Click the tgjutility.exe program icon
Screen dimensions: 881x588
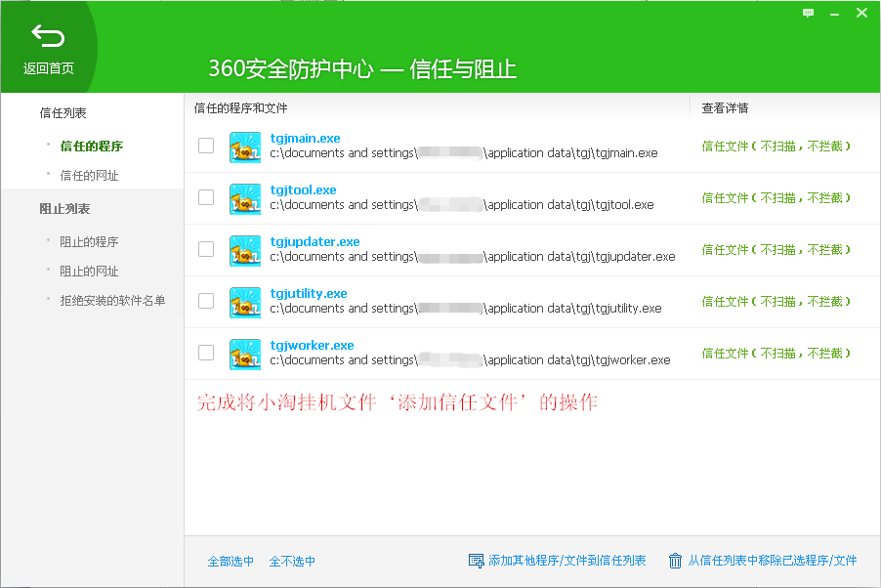(x=245, y=303)
